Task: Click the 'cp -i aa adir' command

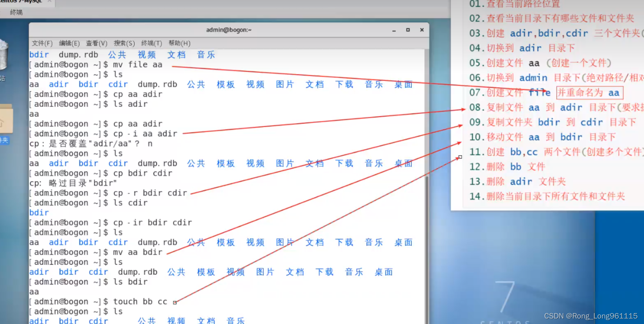Action: [x=145, y=134]
